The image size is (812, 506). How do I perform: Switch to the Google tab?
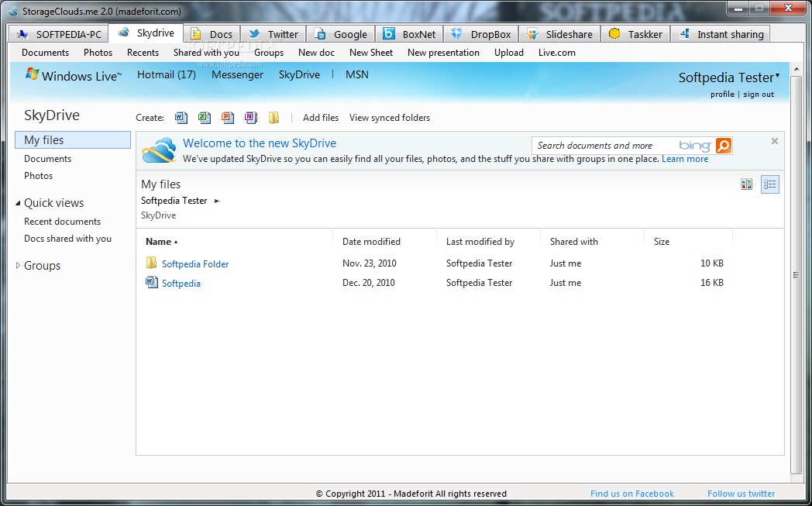pyautogui.click(x=341, y=34)
